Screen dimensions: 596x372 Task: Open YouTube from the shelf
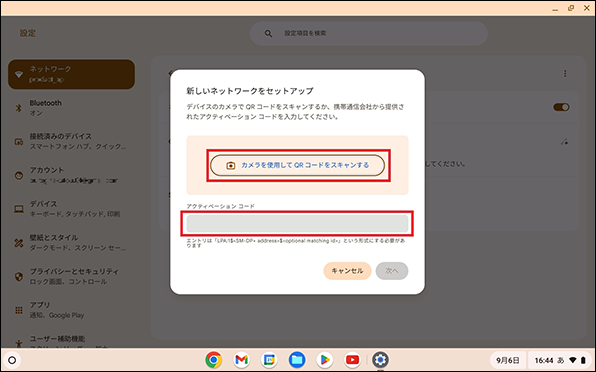click(x=352, y=359)
